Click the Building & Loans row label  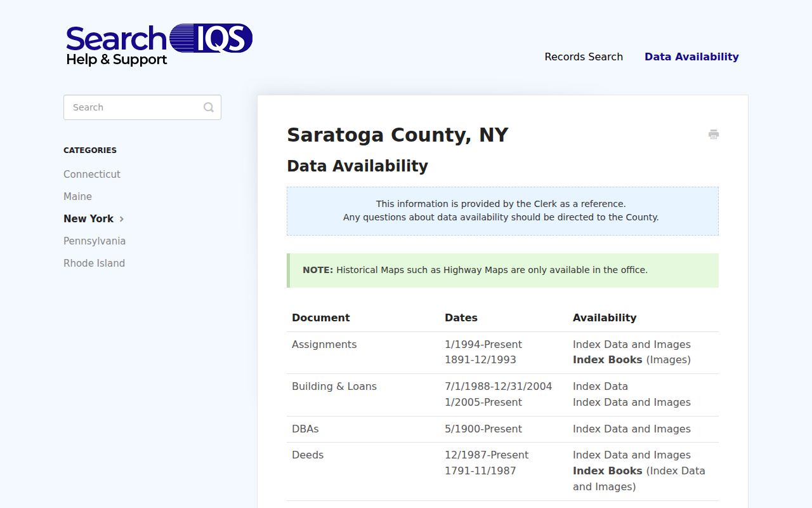334,386
